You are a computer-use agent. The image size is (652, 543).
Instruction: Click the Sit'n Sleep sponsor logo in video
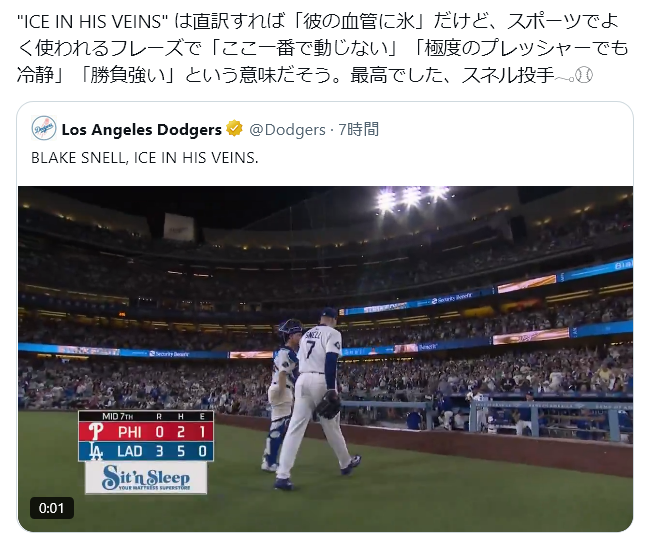(146, 478)
